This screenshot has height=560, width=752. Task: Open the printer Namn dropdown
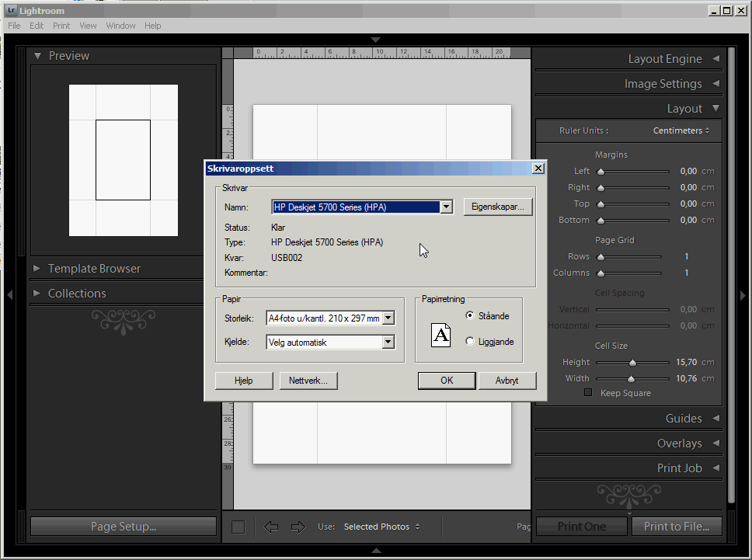(446, 207)
